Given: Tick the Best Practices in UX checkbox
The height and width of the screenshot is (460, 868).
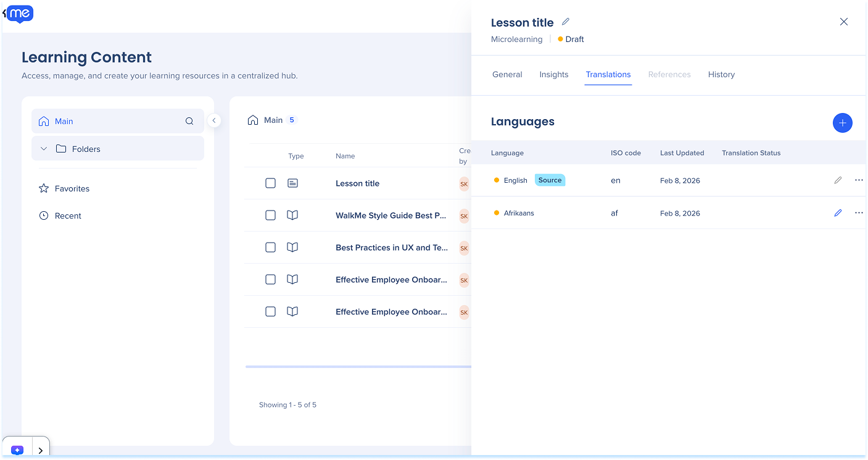Looking at the screenshot, I should (270, 248).
